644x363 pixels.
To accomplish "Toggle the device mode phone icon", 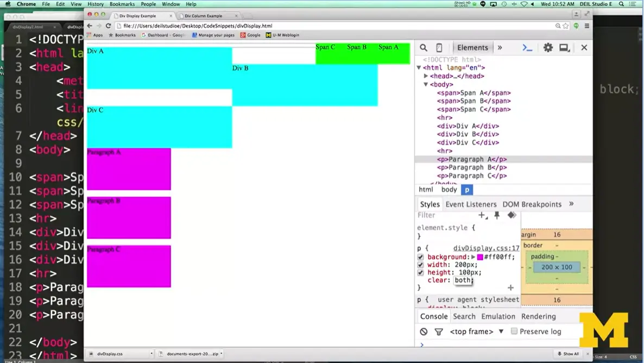I will (x=439, y=48).
